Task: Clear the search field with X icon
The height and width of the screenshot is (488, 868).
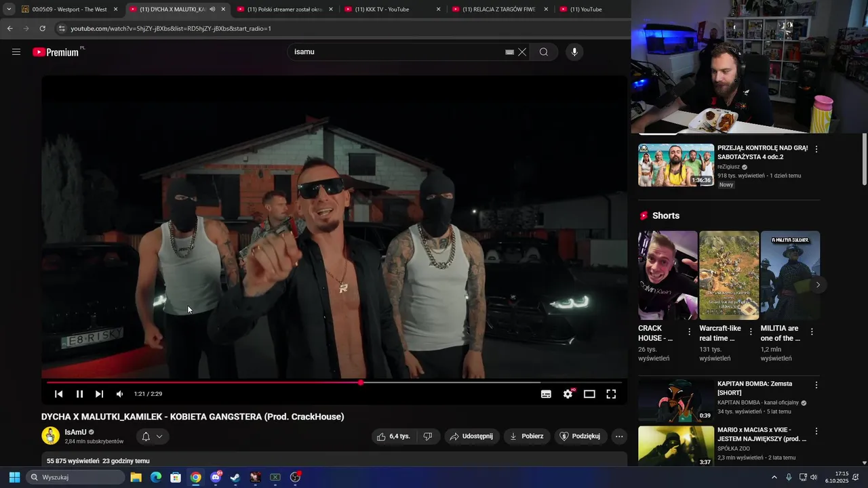Action: (x=522, y=52)
